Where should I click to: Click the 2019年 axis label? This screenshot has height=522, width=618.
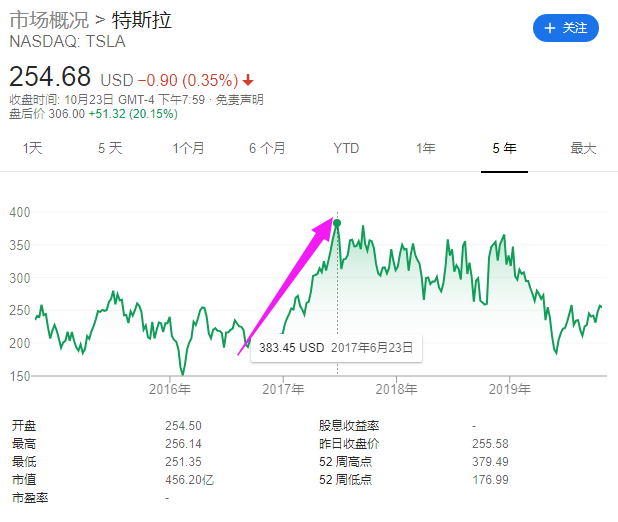(510, 389)
